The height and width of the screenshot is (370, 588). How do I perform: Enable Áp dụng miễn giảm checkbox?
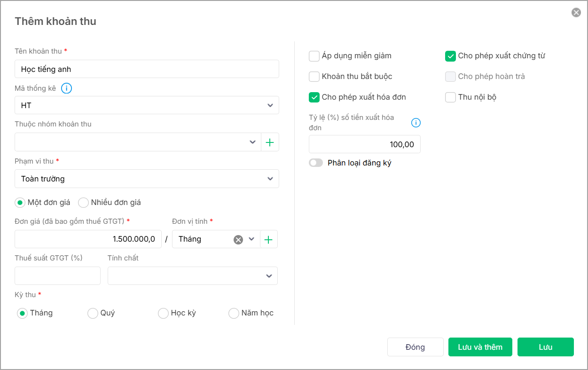click(x=314, y=56)
